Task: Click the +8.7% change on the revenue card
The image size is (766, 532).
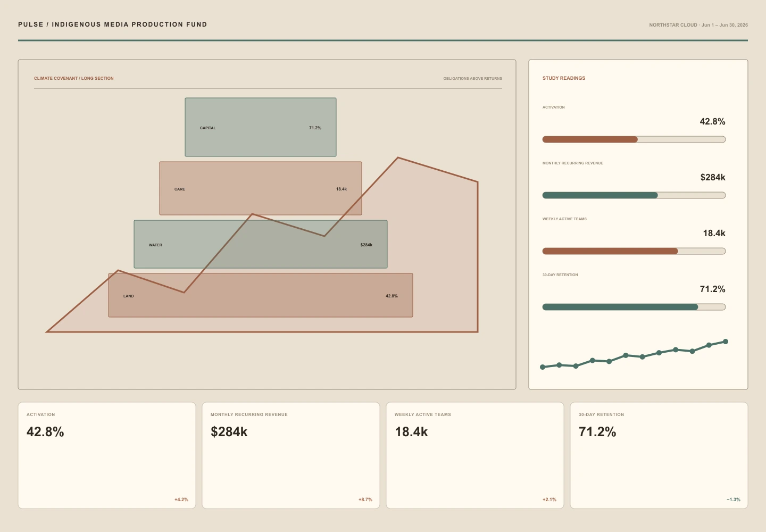Action: coord(365,500)
